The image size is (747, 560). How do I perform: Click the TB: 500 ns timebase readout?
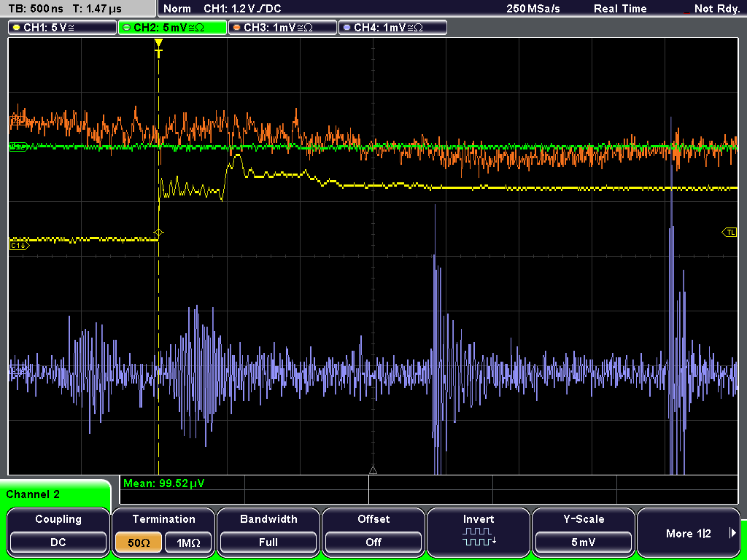coord(35,9)
